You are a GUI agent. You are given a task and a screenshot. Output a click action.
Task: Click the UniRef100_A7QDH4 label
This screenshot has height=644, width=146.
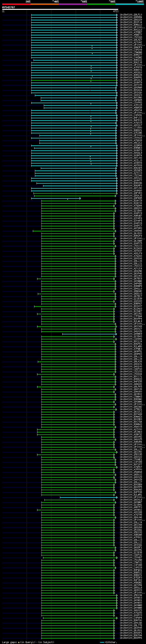click(131, 206)
